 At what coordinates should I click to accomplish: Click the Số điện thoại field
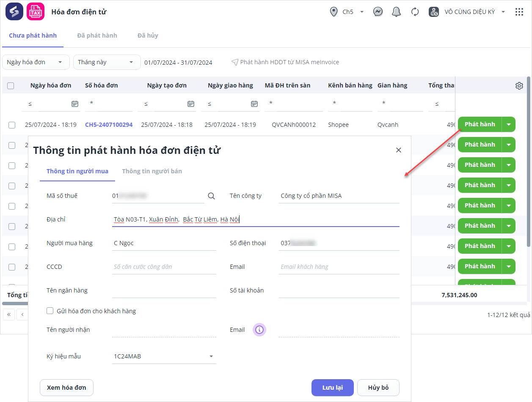coord(339,243)
